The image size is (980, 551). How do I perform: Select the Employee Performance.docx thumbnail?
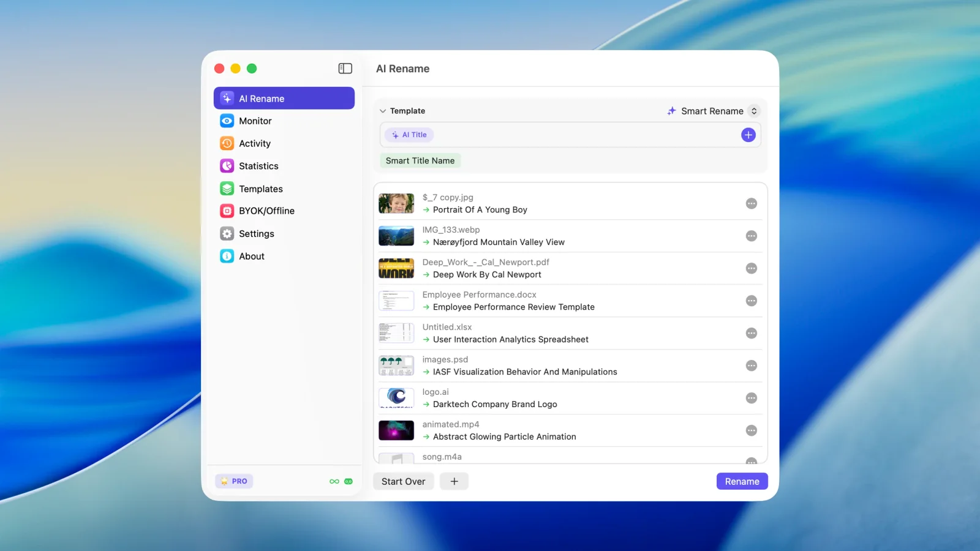click(x=396, y=301)
